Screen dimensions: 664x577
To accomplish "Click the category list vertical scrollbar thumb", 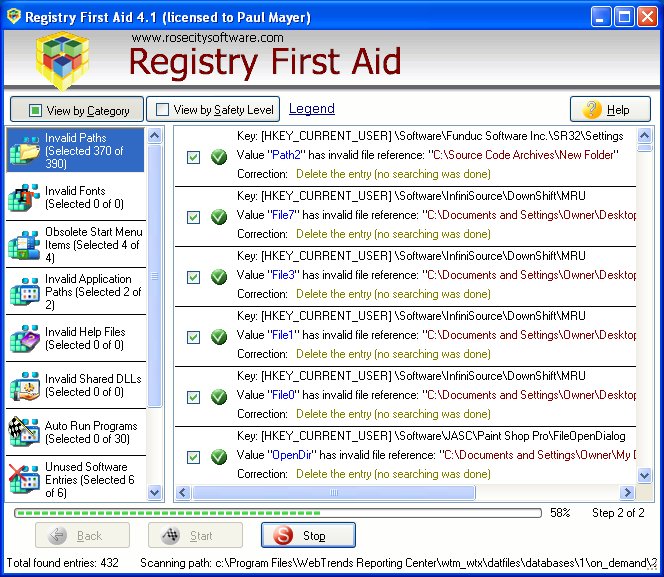I will pos(155,276).
